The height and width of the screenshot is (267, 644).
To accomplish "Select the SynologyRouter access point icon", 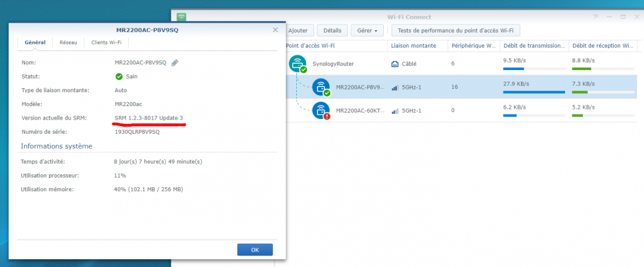I will [x=298, y=64].
